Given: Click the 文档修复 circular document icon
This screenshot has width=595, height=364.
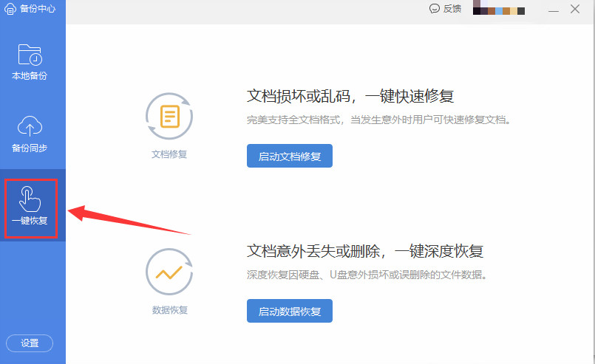Looking at the screenshot, I should (169, 116).
